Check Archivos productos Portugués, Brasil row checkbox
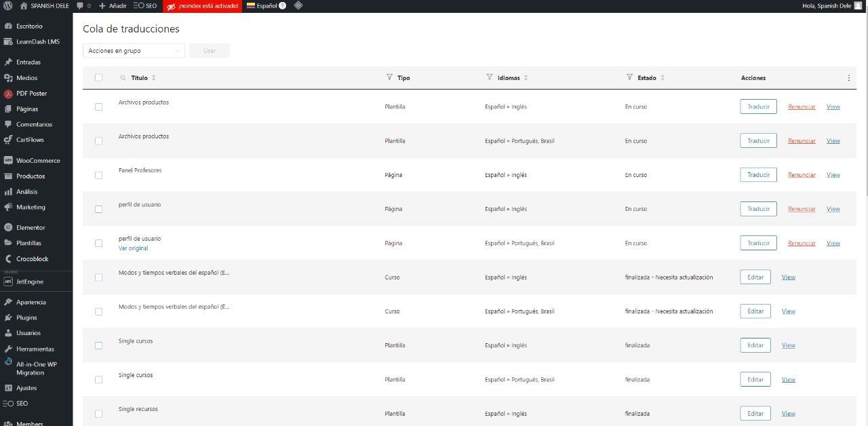 pyautogui.click(x=98, y=140)
